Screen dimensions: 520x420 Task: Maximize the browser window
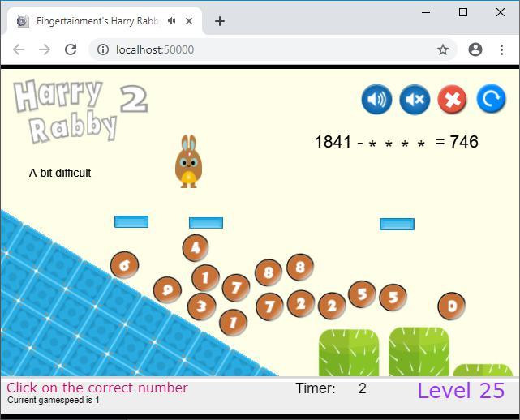(x=463, y=13)
